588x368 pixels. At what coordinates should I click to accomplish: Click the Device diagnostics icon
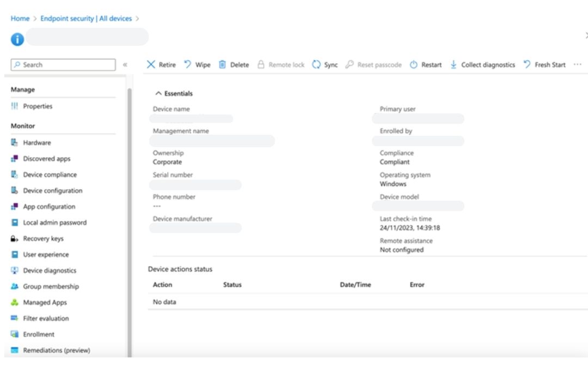coord(15,270)
